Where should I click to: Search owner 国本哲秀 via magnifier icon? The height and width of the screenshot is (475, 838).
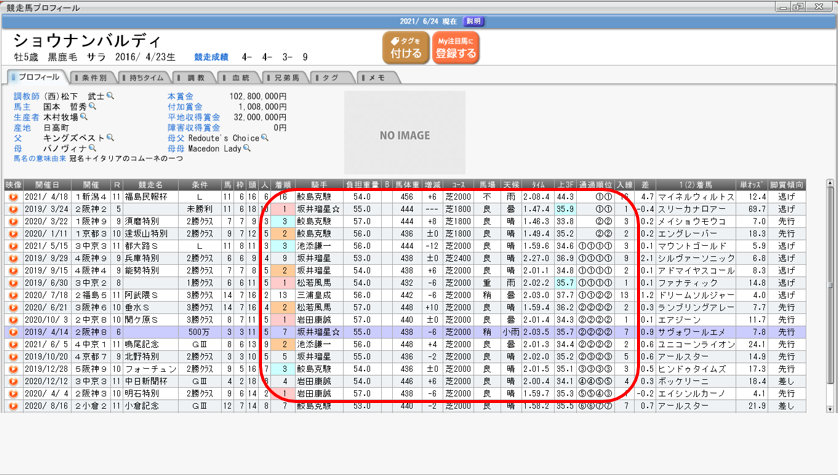click(93, 106)
